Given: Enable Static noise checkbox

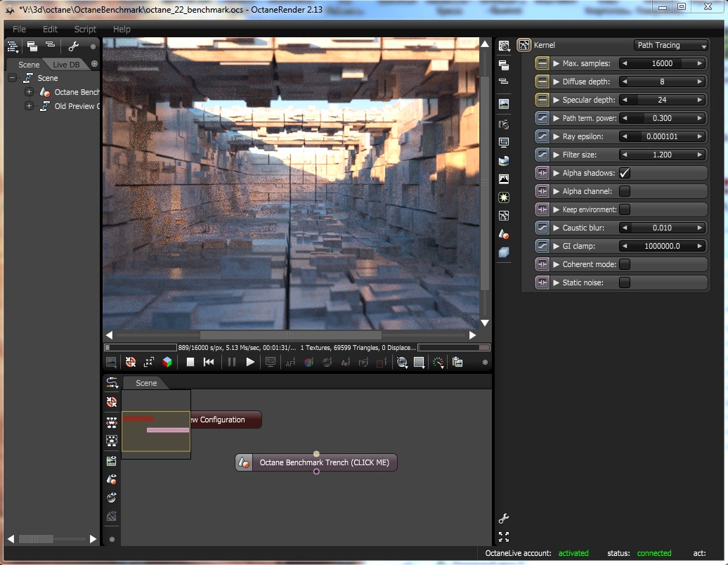Looking at the screenshot, I should pyautogui.click(x=625, y=282).
